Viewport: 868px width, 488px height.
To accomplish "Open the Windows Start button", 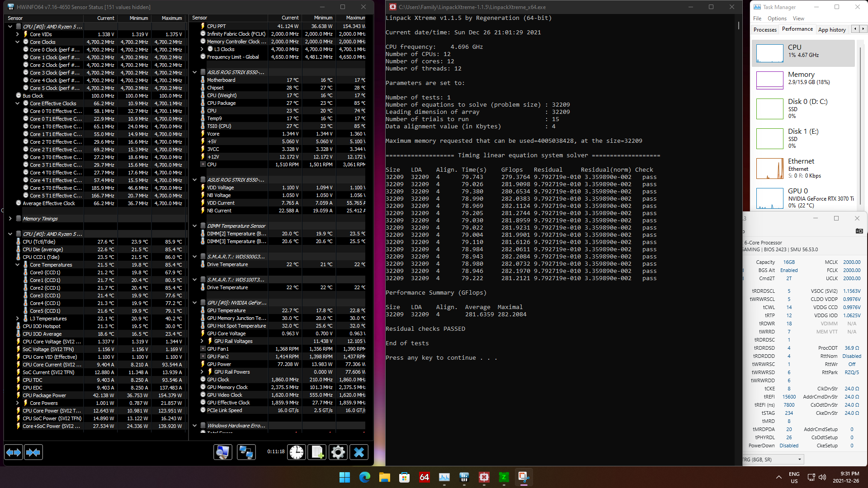I will (x=344, y=477).
